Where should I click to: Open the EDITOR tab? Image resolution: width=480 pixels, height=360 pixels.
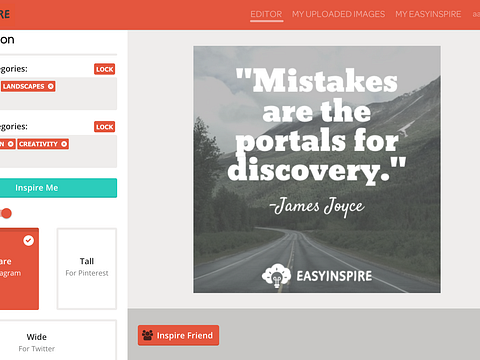click(266, 14)
